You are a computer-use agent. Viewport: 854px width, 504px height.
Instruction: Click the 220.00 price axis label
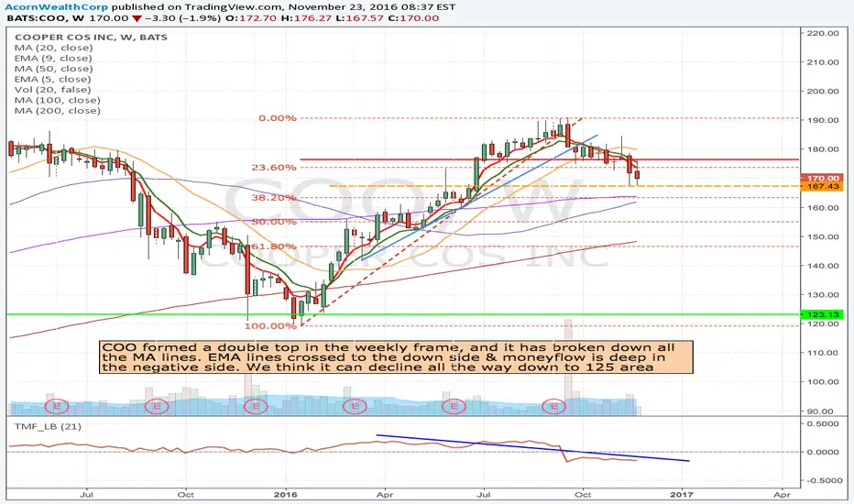coord(823,33)
